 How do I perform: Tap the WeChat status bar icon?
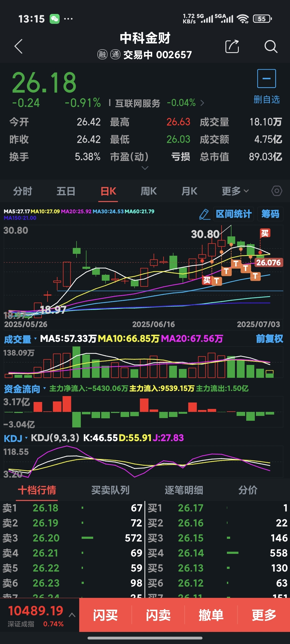pyautogui.click(x=55, y=19)
